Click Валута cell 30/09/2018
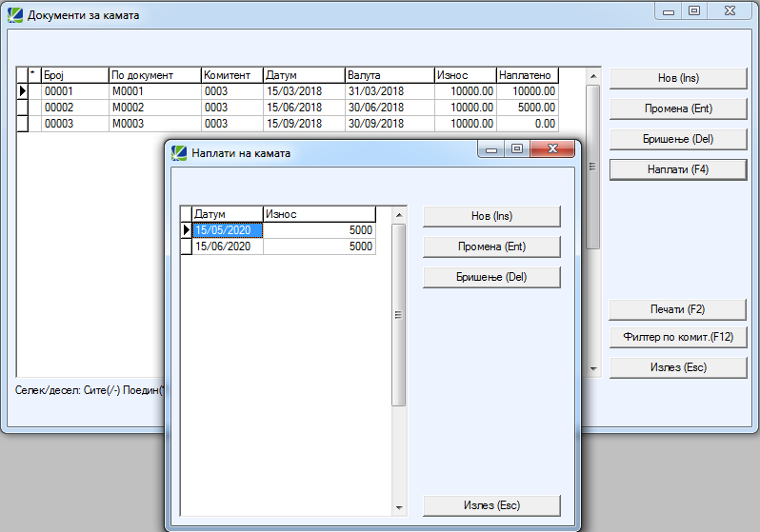Viewport: 760px width, 532px height. (x=390, y=124)
